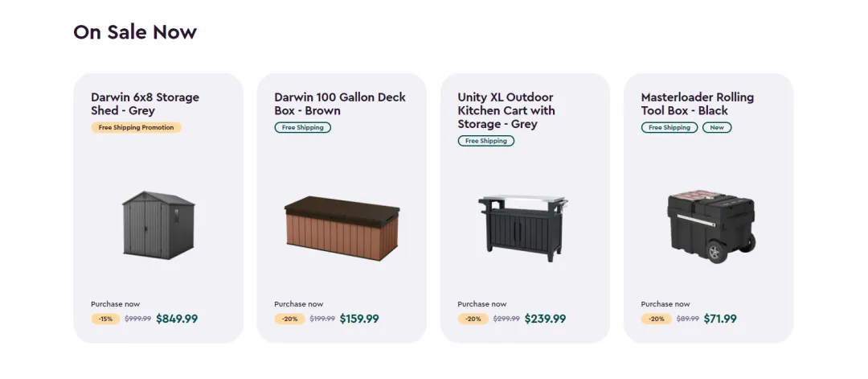This screenshot has width=868, height=379.
Task: Click the brown deck box image
Action: click(x=342, y=229)
